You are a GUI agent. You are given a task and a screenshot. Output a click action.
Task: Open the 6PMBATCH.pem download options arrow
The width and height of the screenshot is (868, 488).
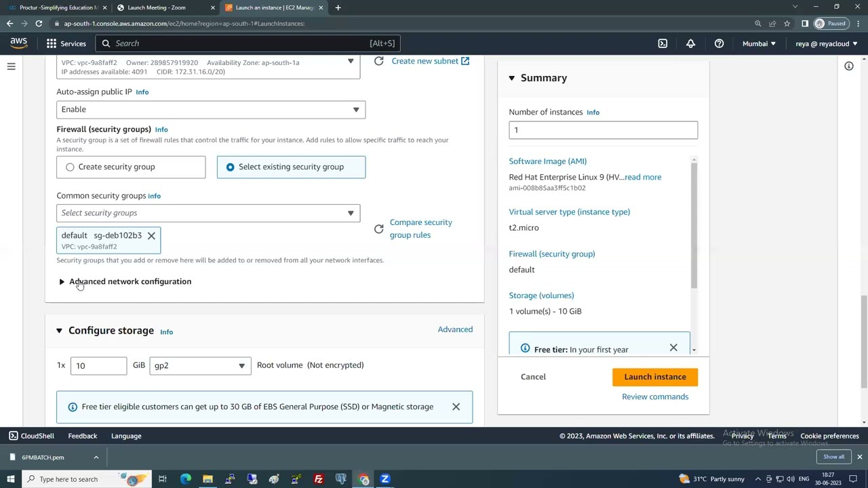click(96, 457)
